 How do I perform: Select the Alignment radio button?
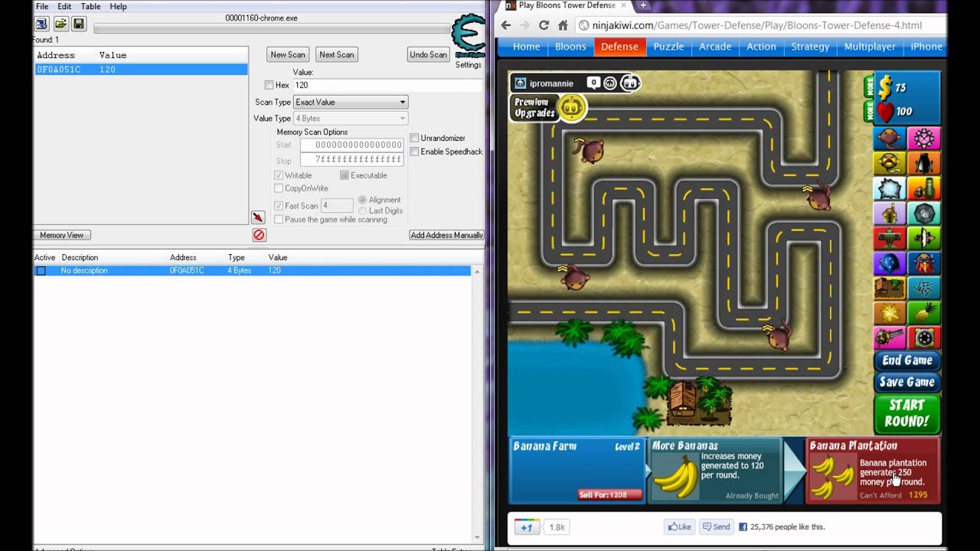(363, 200)
